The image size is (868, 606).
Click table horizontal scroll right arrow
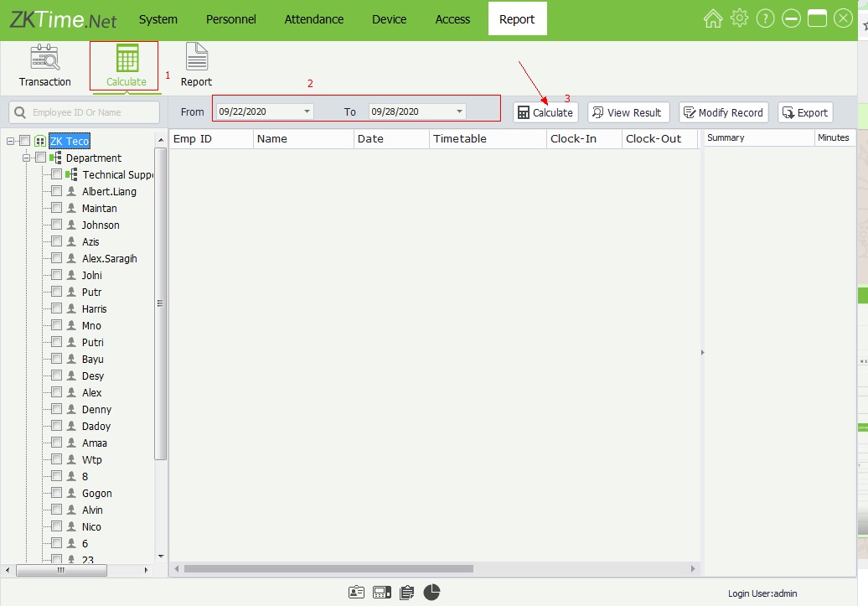pyautogui.click(x=693, y=569)
